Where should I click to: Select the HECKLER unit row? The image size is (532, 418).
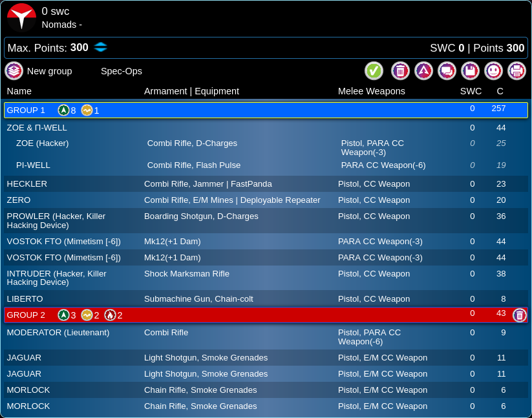pos(266,183)
